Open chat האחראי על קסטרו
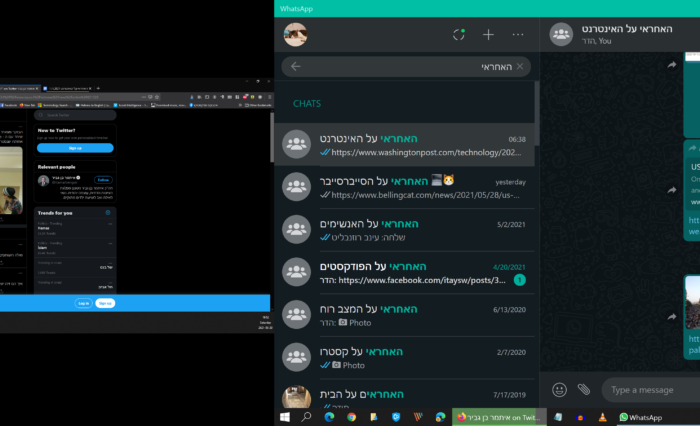 [x=405, y=358]
